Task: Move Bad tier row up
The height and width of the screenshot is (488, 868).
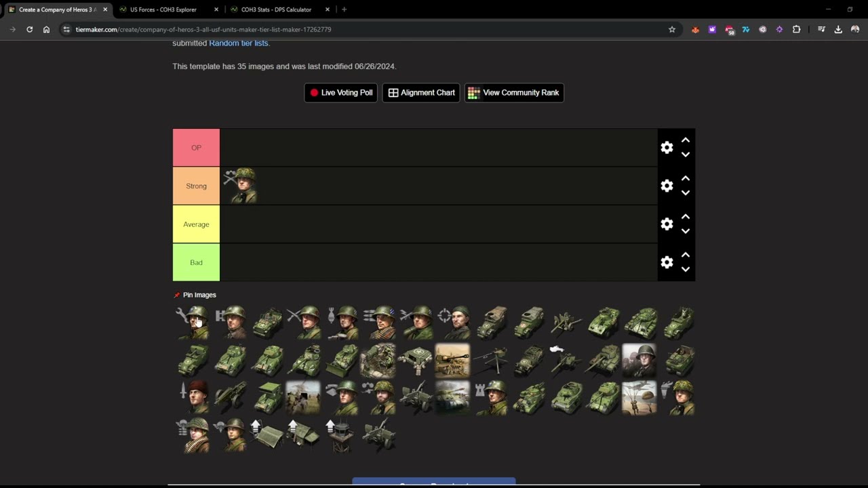Action: point(686,255)
